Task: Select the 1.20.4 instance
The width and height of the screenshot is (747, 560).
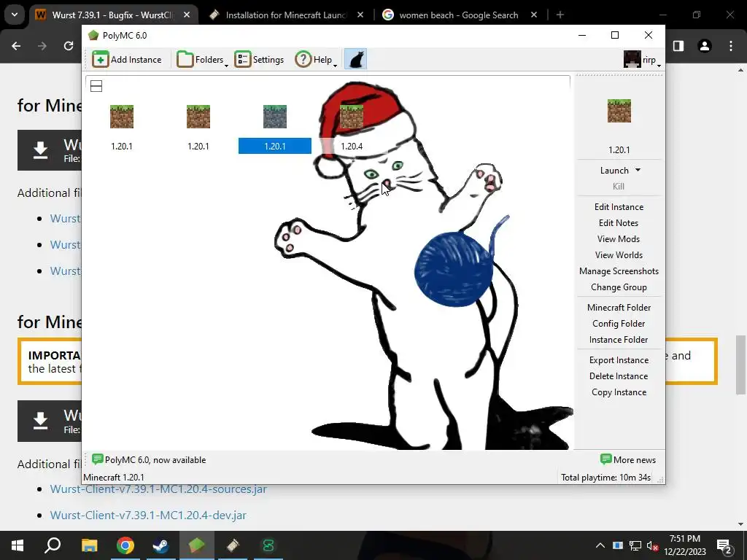Action: 352,127
